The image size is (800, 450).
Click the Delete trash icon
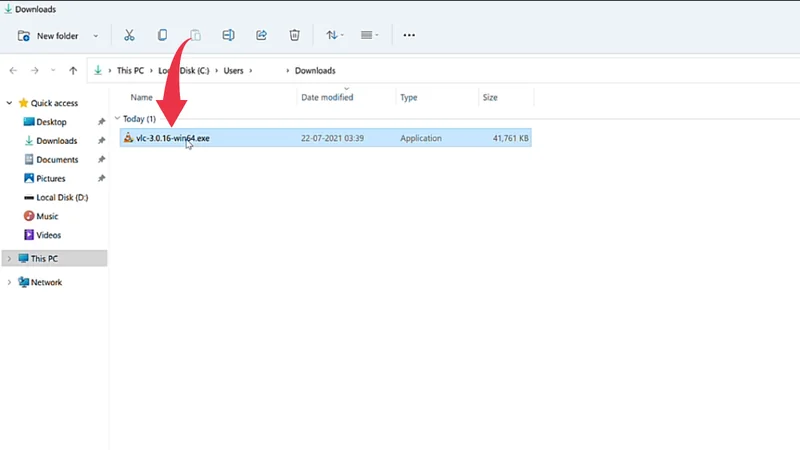[x=294, y=35]
